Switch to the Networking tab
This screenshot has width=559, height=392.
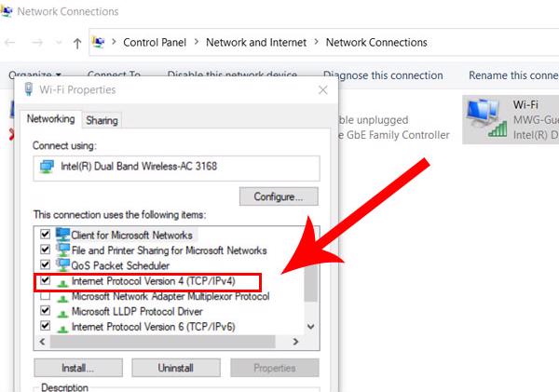pos(50,119)
